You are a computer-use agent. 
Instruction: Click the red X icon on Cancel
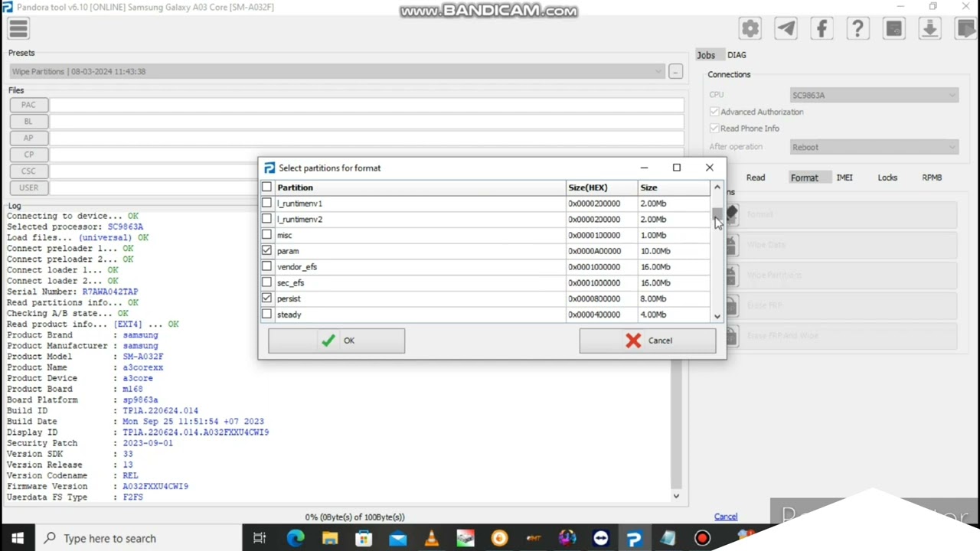point(633,341)
